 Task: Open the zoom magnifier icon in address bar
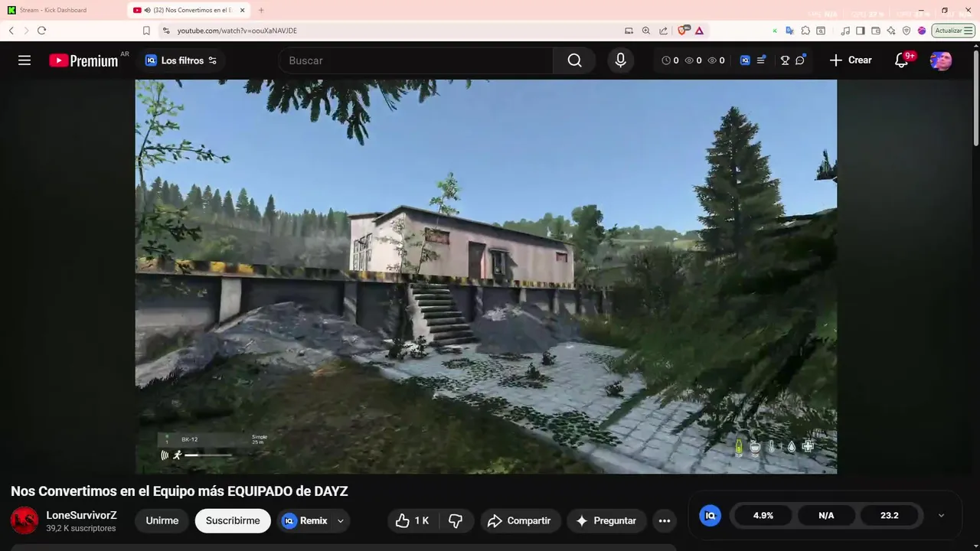coord(646,31)
